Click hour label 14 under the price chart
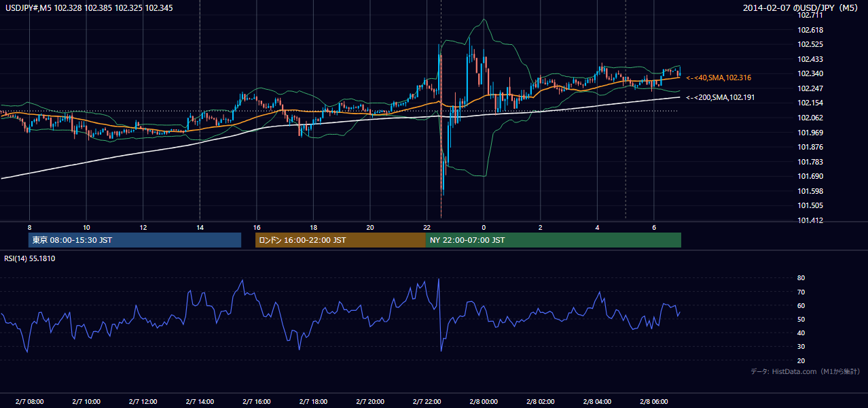 (x=200, y=226)
